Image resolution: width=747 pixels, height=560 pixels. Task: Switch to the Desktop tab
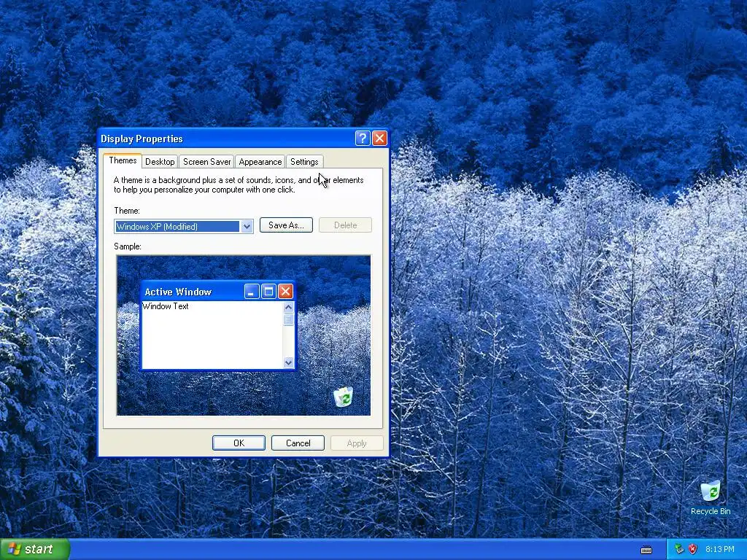coord(160,161)
